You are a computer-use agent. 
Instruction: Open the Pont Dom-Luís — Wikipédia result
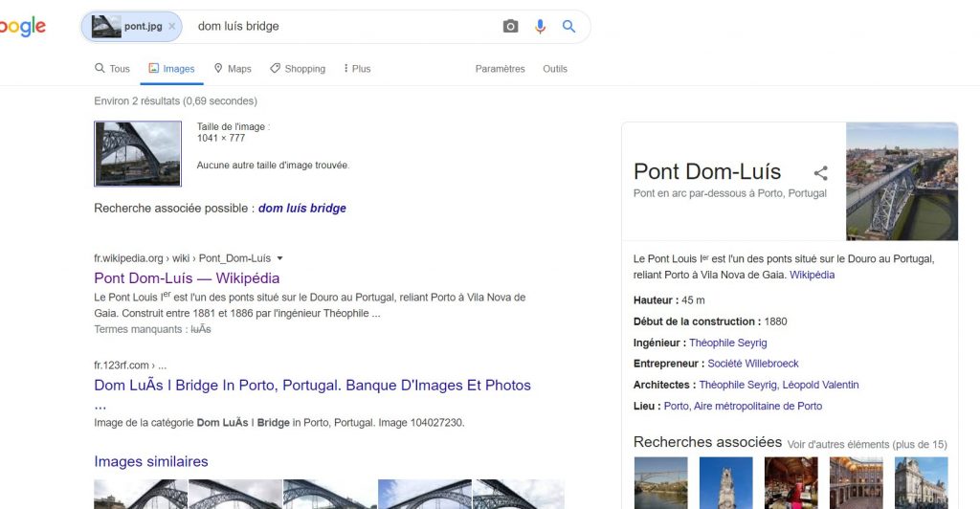(187, 278)
